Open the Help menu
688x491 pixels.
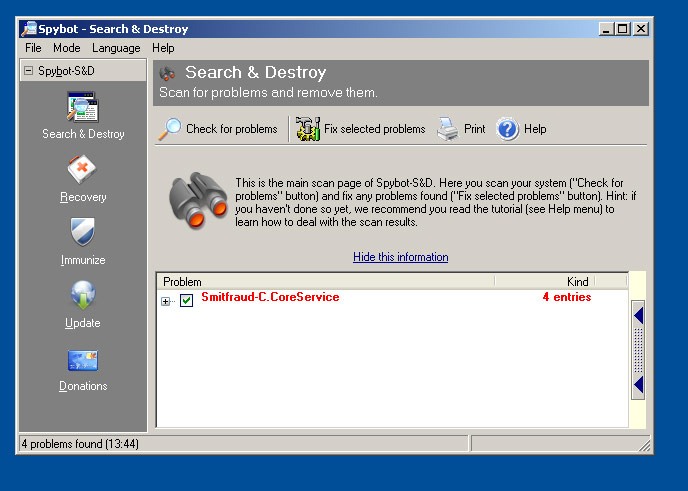tap(163, 48)
